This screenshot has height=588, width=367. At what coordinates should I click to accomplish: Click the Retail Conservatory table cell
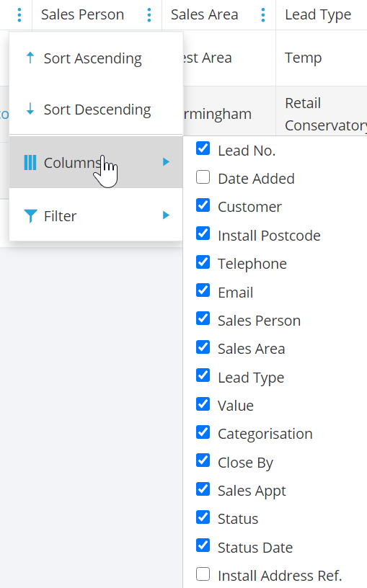click(x=322, y=114)
